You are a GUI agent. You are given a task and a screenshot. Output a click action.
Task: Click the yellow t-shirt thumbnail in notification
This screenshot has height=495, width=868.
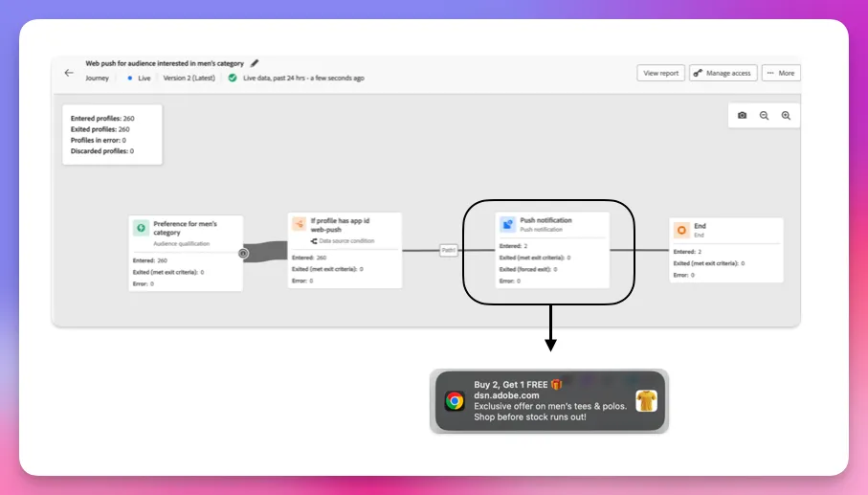tap(646, 401)
